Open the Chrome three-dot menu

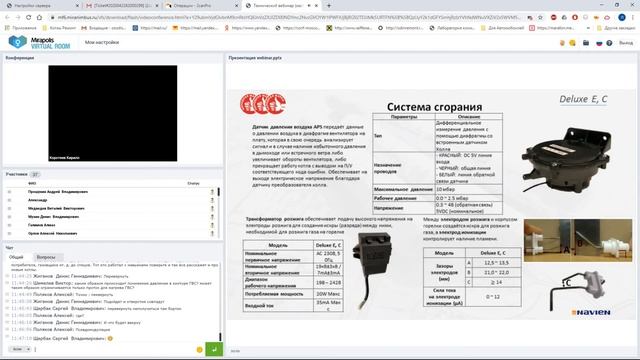(x=634, y=18)
